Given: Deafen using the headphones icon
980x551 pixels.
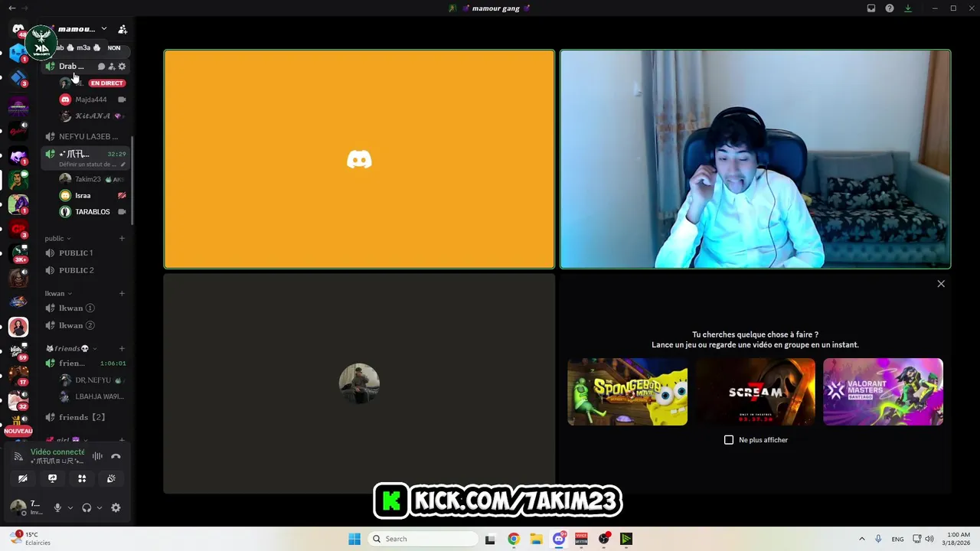Looking at the screenshot, I should tap(87, 507).
